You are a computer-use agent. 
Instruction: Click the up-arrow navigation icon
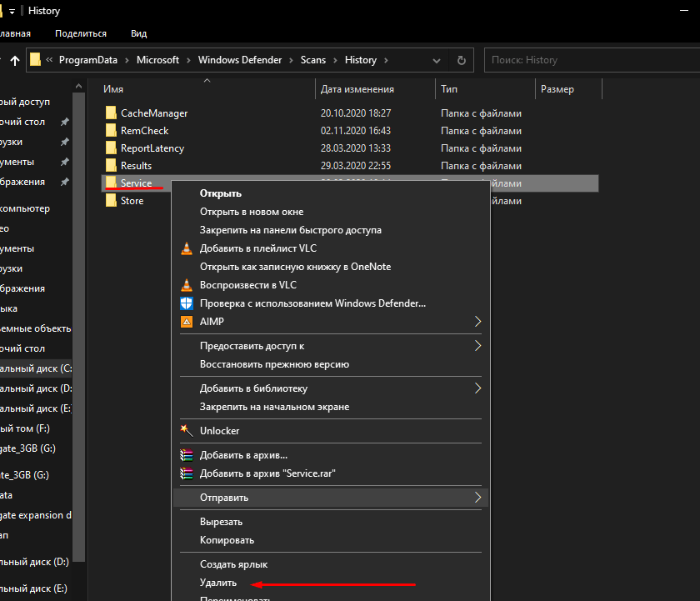click(15, 60)
